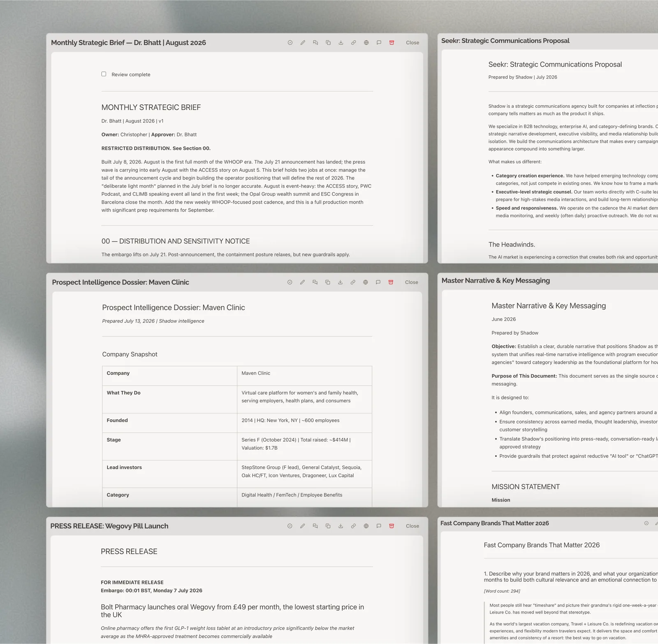Viewport: 658px width, 644px height.
Task: Click "Digital Health / FemTech / Employee Benefits" cell
Action: [x=305, y=497]
